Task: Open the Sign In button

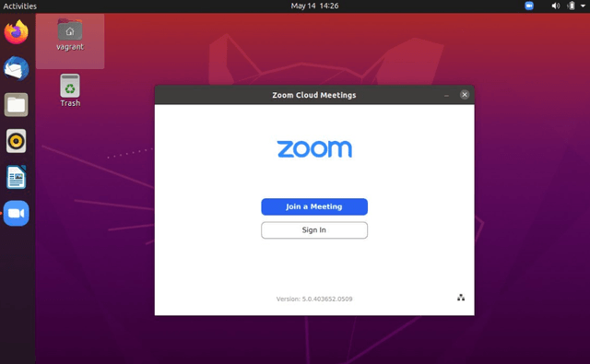Action: coord(314,230)
